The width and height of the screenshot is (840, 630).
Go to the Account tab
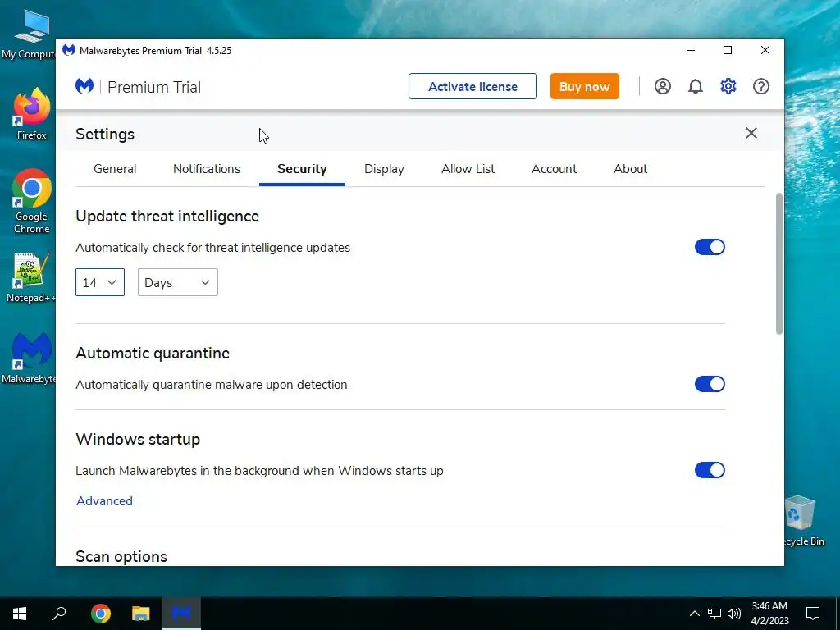click(x=554, y=169)
